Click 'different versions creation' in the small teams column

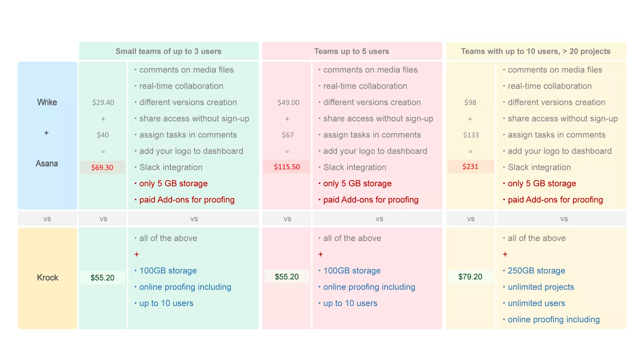(x=188, y=102)
